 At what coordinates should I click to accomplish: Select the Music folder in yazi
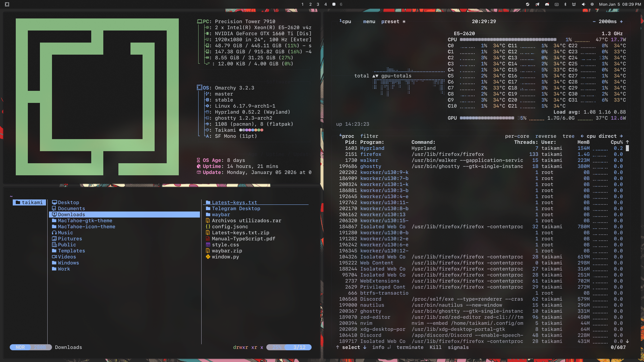coord(124,233)
